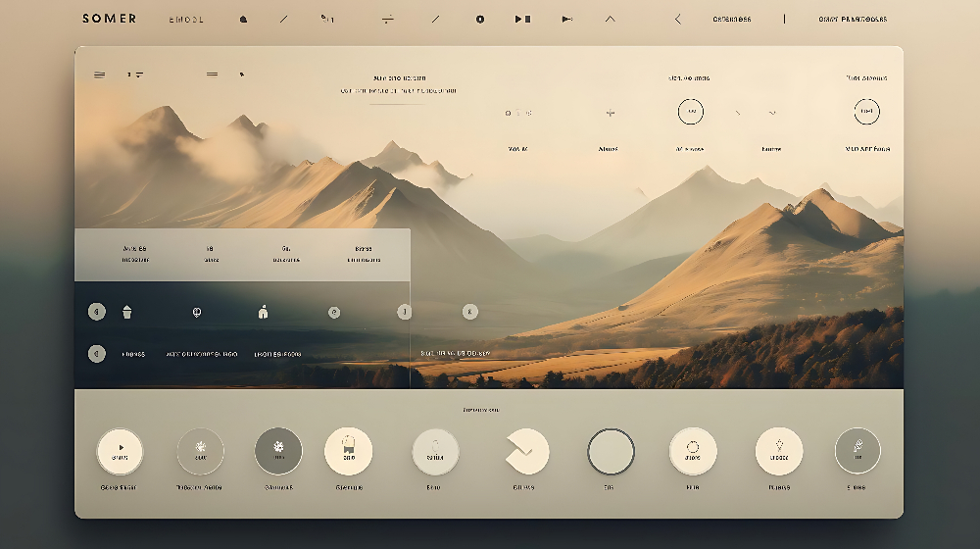Toggle the first round button in dark panel
The image size is (980, 549).
click(x=97, y=312)
